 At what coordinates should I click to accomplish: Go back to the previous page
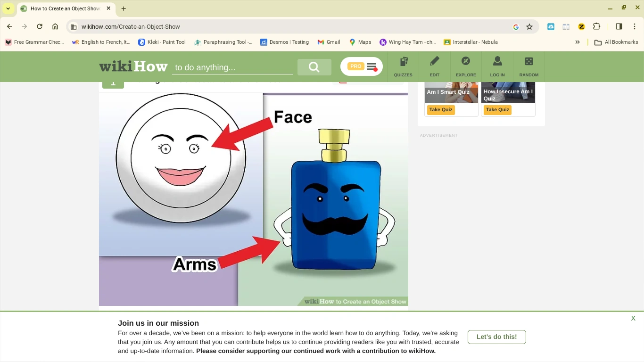[9, 27]
